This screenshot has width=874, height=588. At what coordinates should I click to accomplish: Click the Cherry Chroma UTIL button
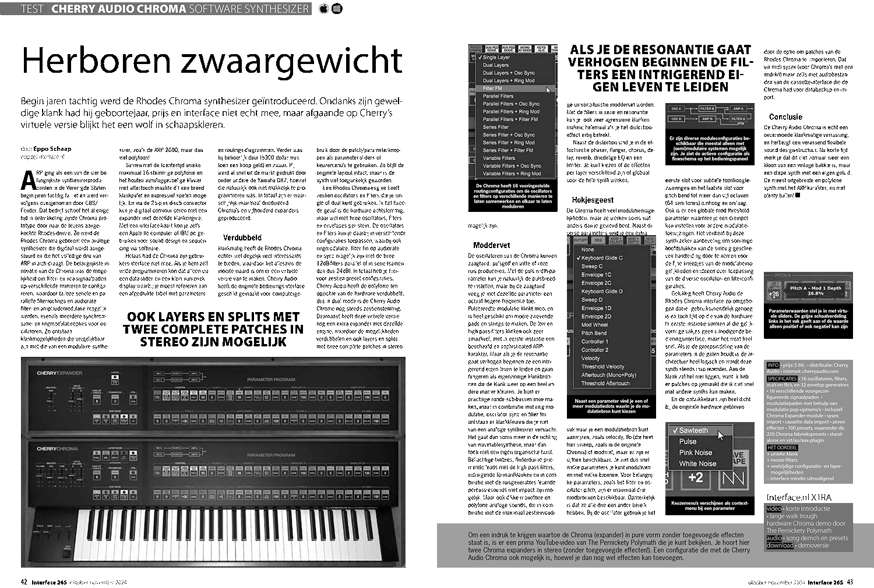(134, 474)
